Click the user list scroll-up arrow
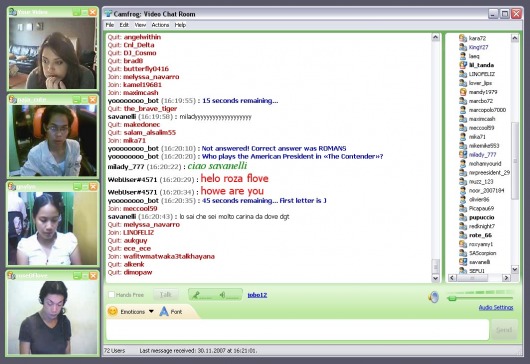 (514, 38)
